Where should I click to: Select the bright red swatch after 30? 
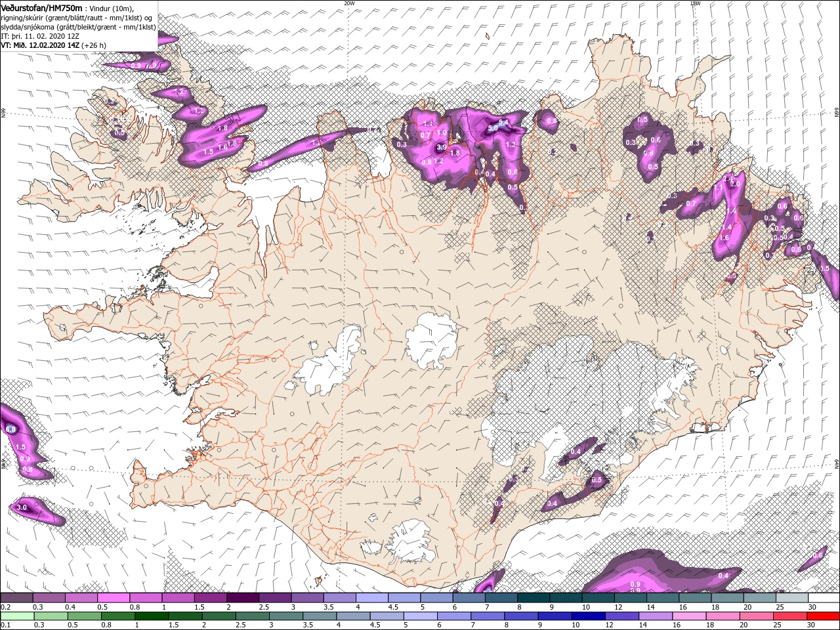823,616
